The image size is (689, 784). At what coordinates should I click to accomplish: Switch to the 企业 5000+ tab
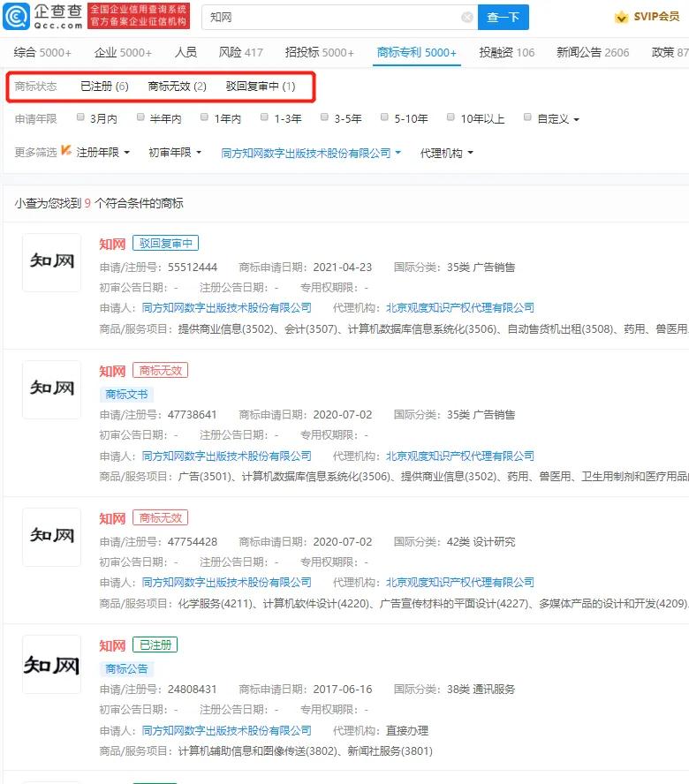pyautogui.click(x=123, y=52)
